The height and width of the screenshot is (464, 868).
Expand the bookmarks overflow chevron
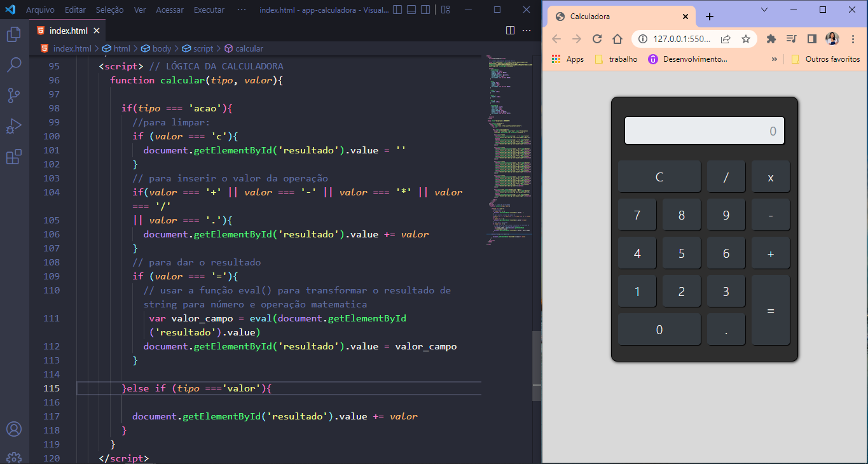[x=774, y=59]
